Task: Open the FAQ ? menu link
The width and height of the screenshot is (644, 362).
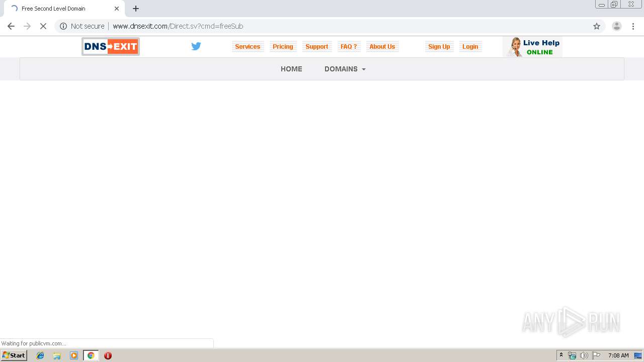Action: 349,46
